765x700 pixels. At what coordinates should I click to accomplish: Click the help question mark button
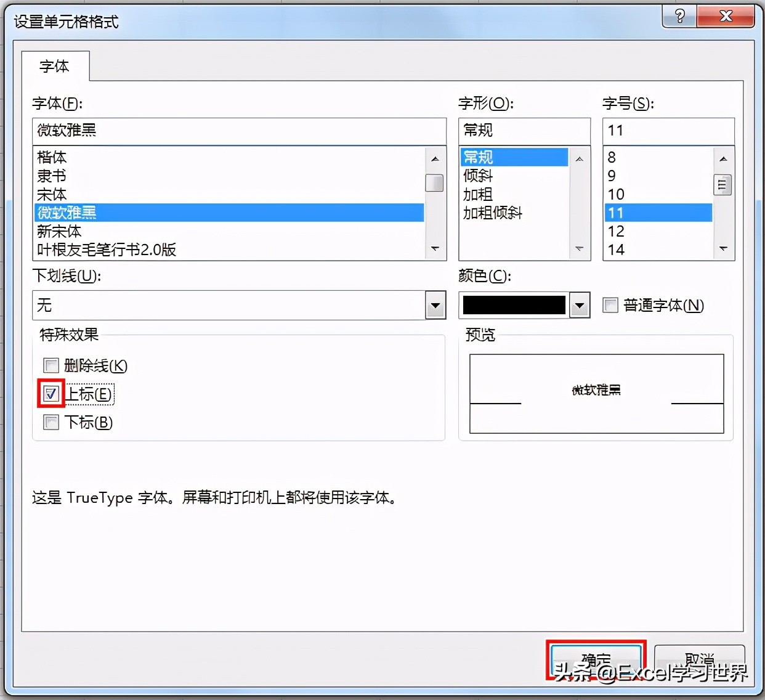click(679, 16)
